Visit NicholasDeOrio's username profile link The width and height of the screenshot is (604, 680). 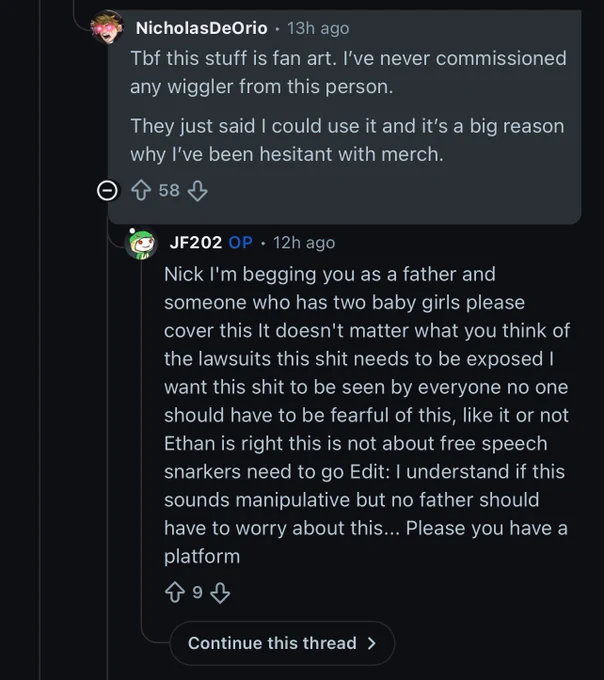[201, 28]
